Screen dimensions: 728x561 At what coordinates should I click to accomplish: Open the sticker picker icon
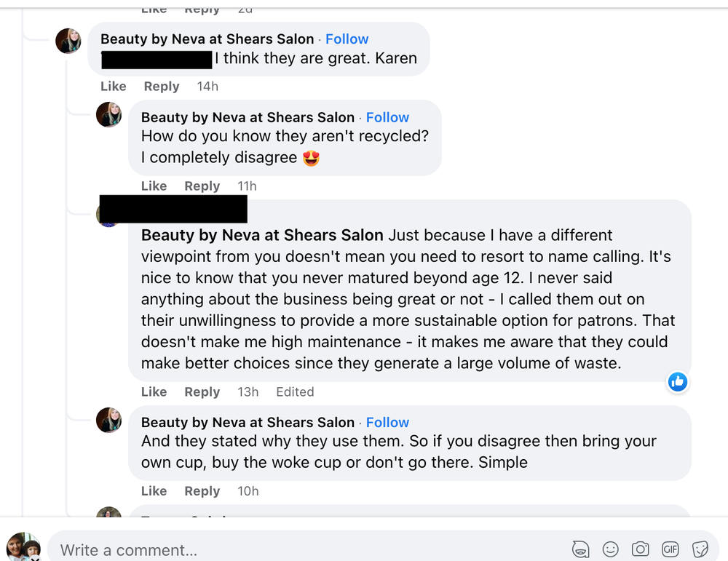(x=700, y=549)
